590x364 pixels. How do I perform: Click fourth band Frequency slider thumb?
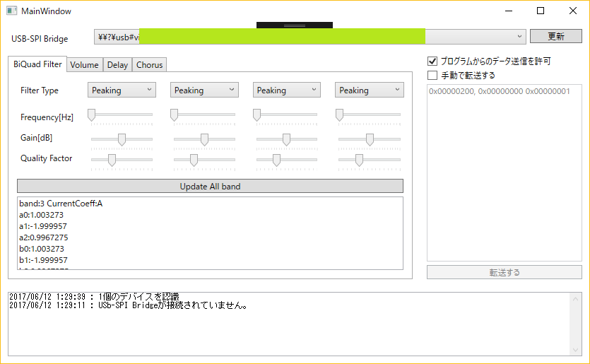click(x=339, y=115)
